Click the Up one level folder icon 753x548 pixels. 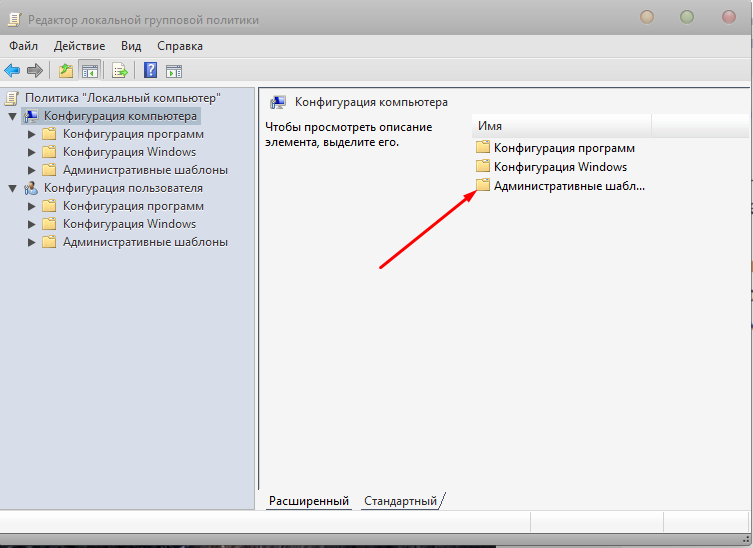66,71
